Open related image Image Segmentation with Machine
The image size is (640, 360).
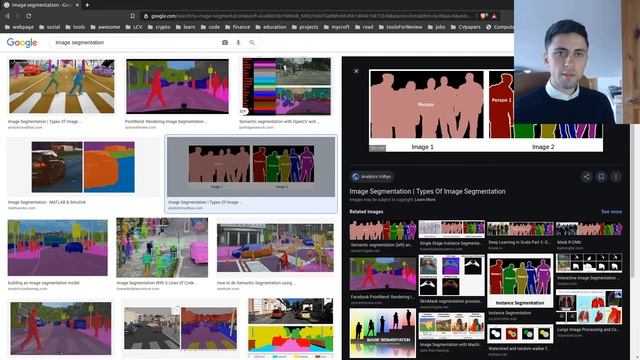(x=451, y=326)
